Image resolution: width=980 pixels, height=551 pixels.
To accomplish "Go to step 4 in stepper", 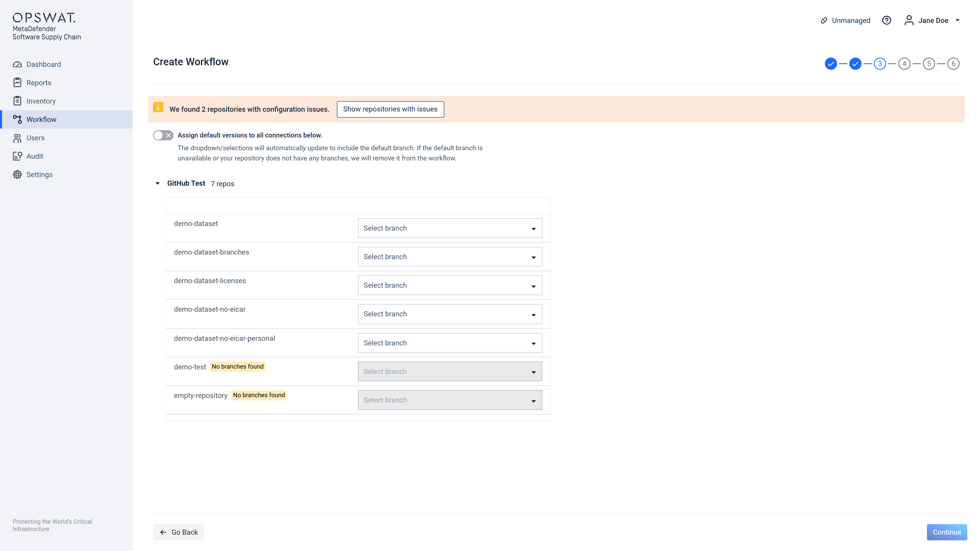I will [904, 64].
